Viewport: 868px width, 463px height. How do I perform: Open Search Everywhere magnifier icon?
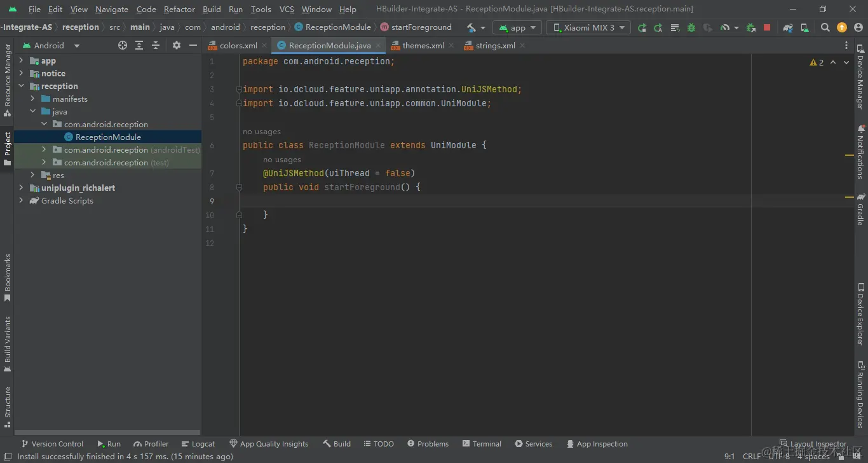[x=825, y=27]
